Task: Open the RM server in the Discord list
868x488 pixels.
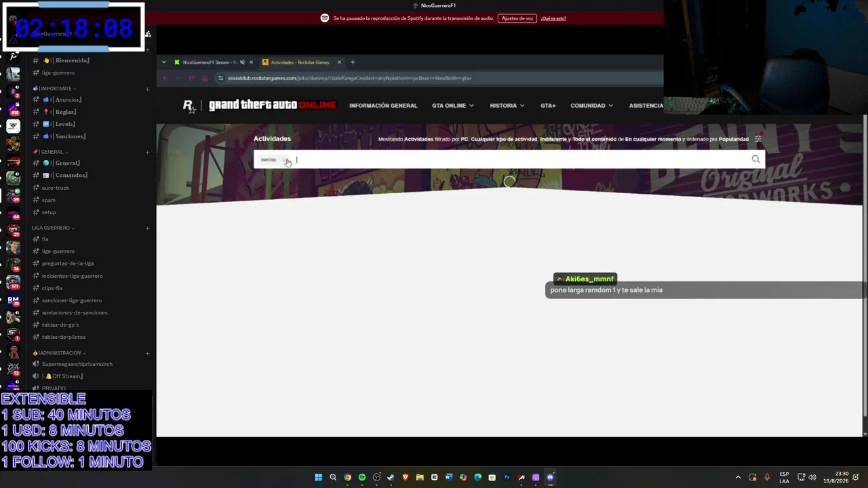Action: [14, 300]
